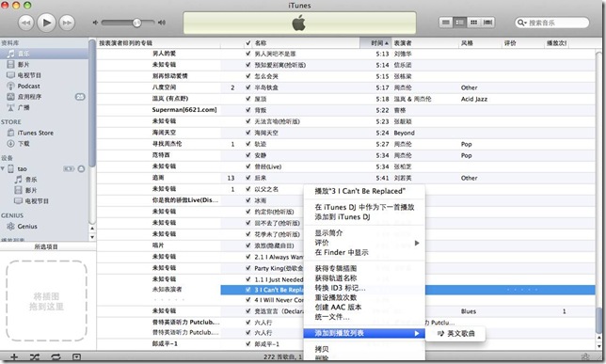Sort by the Artist column header

[x=424, y=43]
